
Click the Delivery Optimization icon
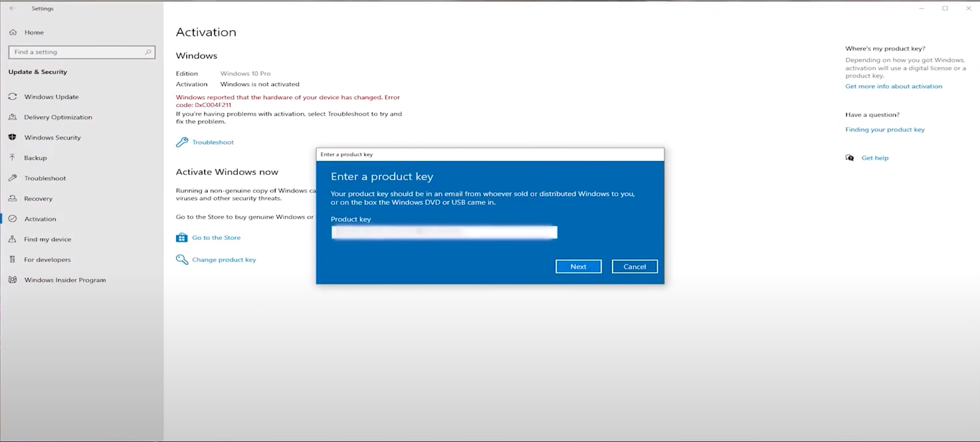click(x=13, y=117)
